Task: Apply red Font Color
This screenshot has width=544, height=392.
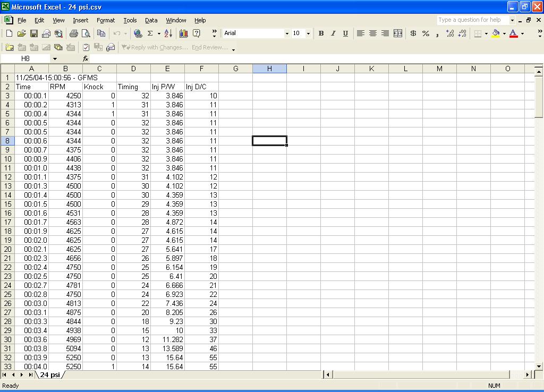Action: coord(514,33)
